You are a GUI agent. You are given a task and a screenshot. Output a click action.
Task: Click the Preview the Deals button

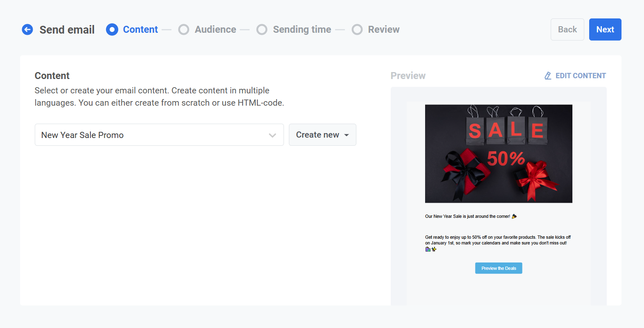498,268
